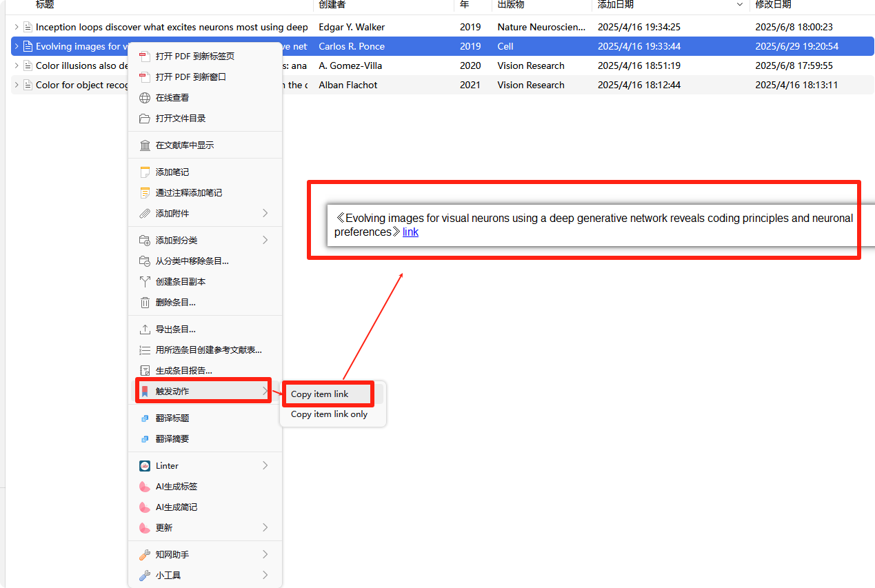
Task: Click the 'Carlos R. Ponce' author cell
Action: [x=352, y=47]
